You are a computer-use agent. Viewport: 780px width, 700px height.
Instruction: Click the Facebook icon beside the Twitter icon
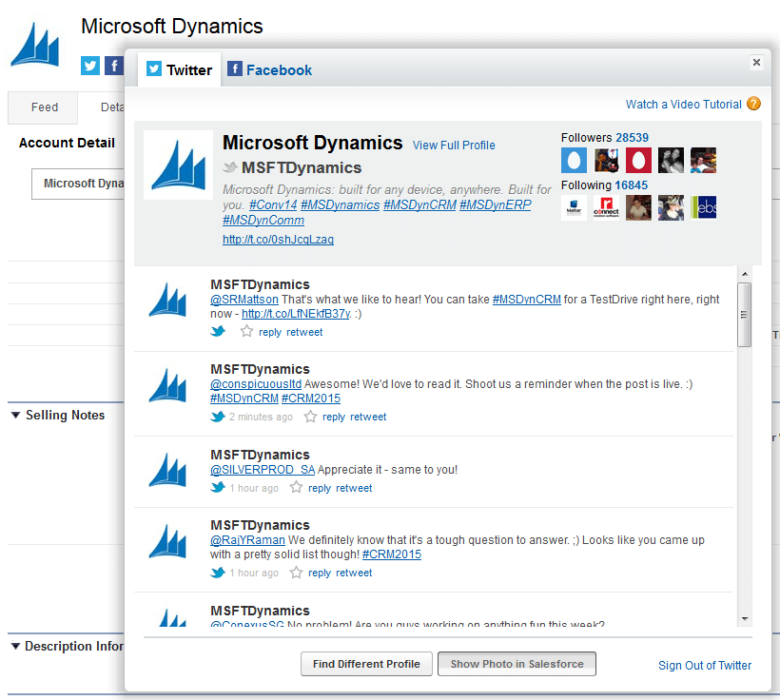click(114, 66)
